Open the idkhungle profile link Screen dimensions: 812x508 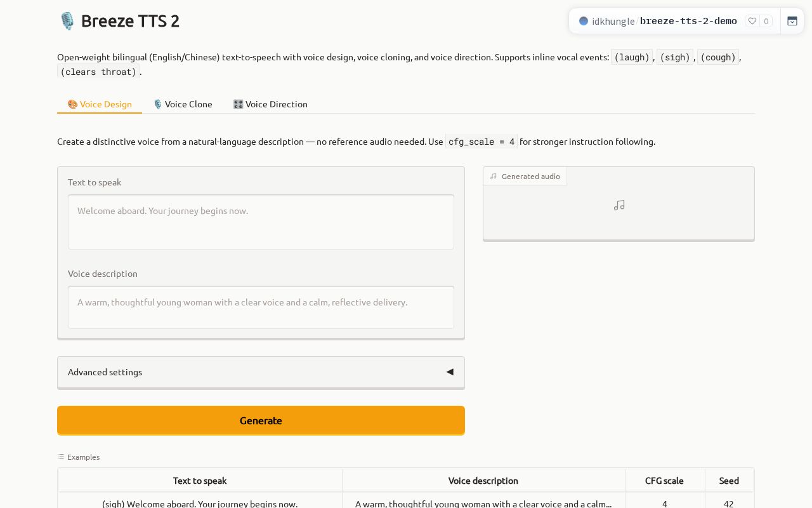tap(613, 21)
